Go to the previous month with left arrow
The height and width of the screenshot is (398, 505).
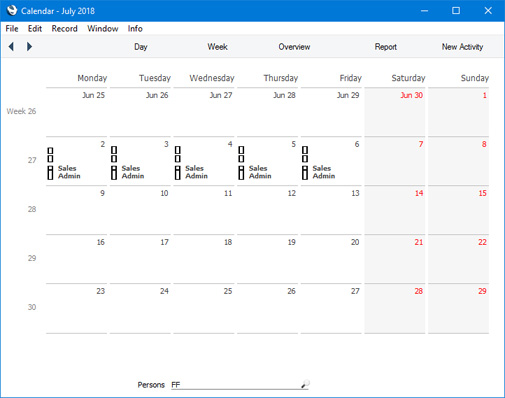11,46
